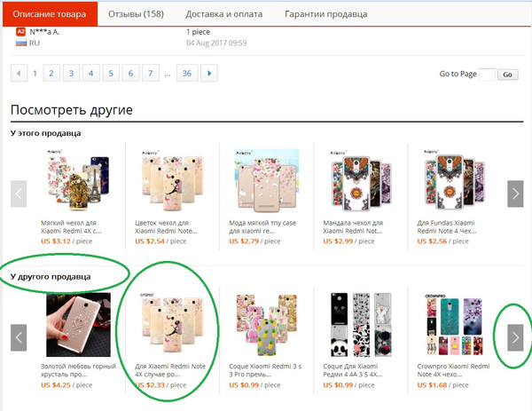Open the A2 buyer level badge
The width and height of the screenshot is (532, 411).
(x=20, y=32)
